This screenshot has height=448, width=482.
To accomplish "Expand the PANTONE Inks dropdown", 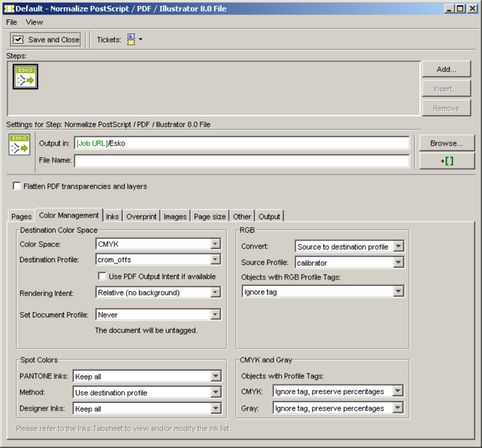I will point(216,376).
